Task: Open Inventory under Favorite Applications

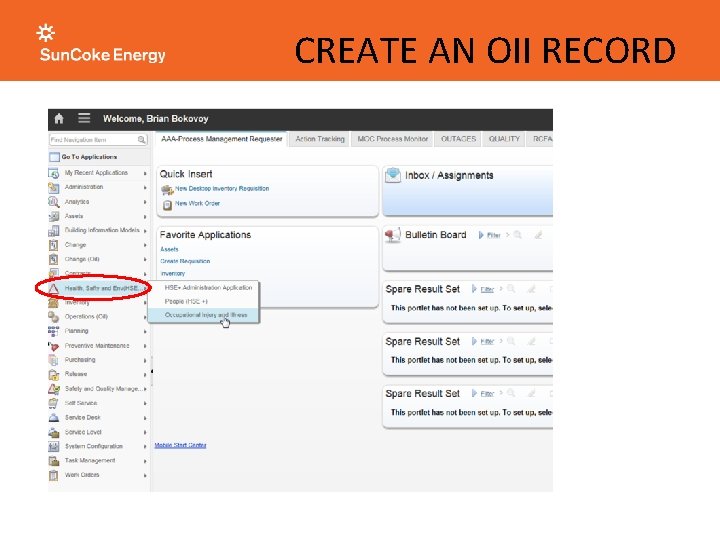Action: click(173, 274)
